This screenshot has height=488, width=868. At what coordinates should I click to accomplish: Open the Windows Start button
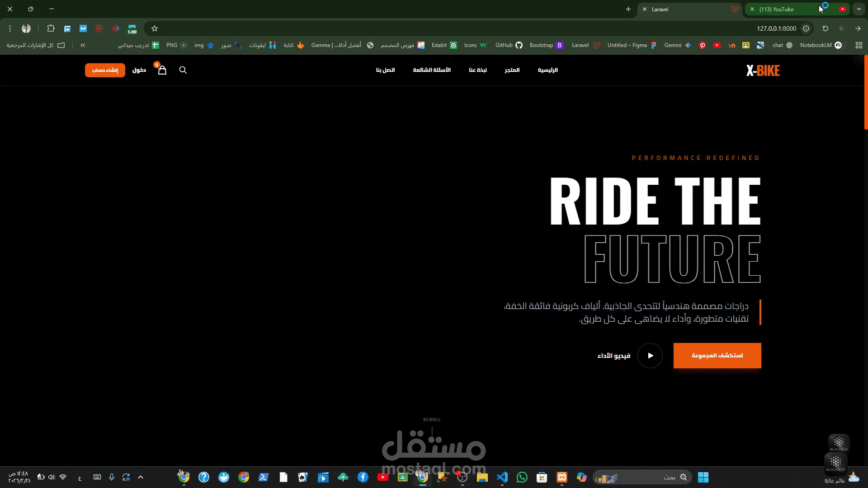703,477
